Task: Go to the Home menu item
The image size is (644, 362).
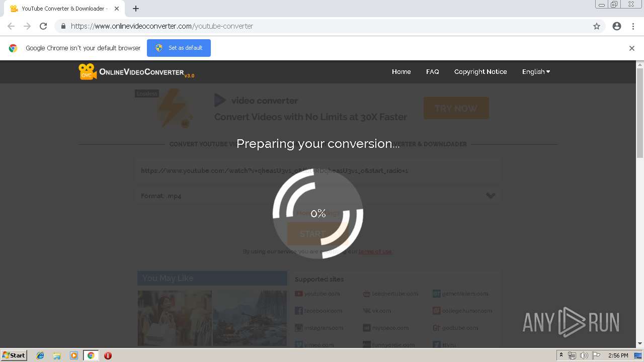Action: point(401,72)
